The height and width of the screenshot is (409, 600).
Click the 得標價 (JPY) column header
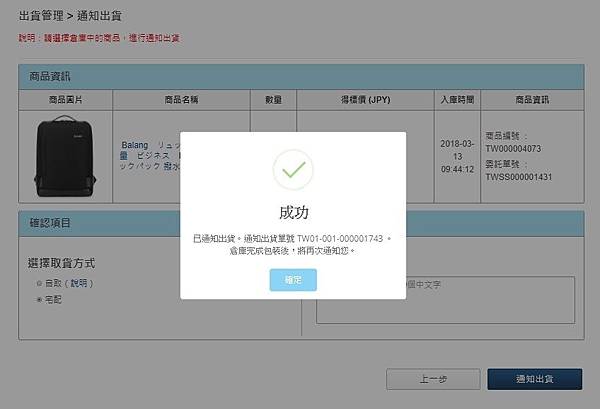[365, 100]
